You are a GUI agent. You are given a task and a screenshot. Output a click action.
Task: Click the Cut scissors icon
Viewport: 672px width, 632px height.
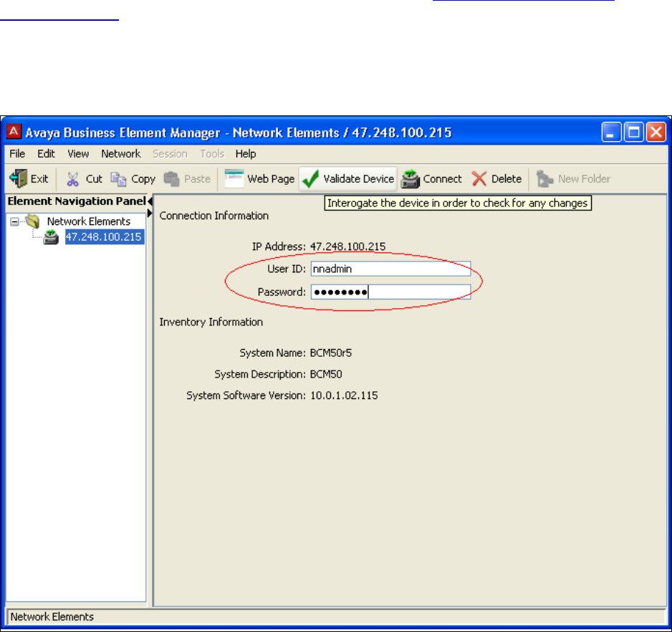[72, 179]
